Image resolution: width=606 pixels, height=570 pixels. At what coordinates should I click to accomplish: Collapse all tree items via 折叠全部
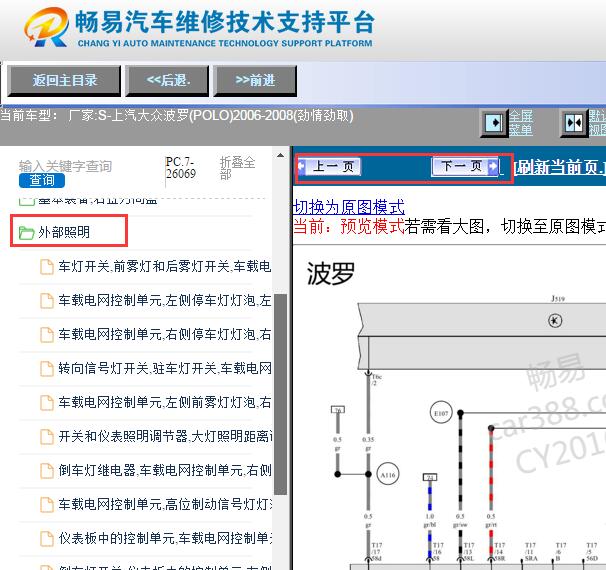tap(237, 168)
